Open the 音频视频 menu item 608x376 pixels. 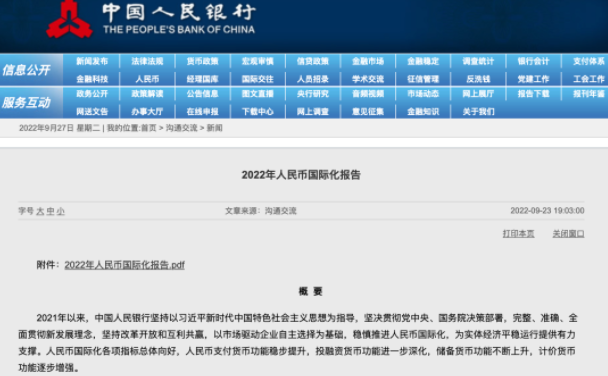[x=368, y=94]
